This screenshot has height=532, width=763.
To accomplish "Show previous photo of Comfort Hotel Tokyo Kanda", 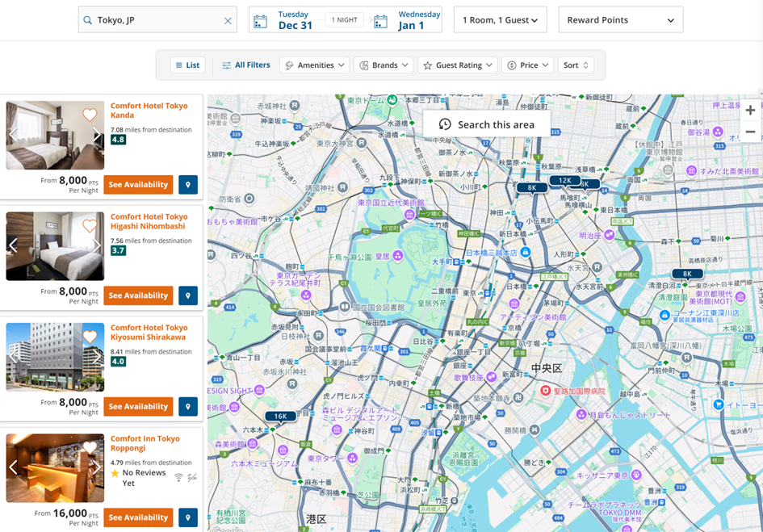I will click(x=13, y=134).
